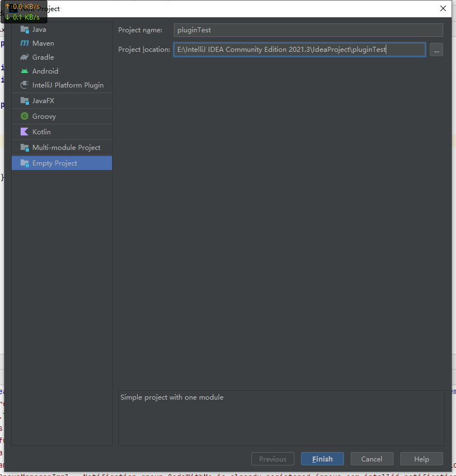
Task: Open the location browse '...' button
Action: [x=436, y=50]
